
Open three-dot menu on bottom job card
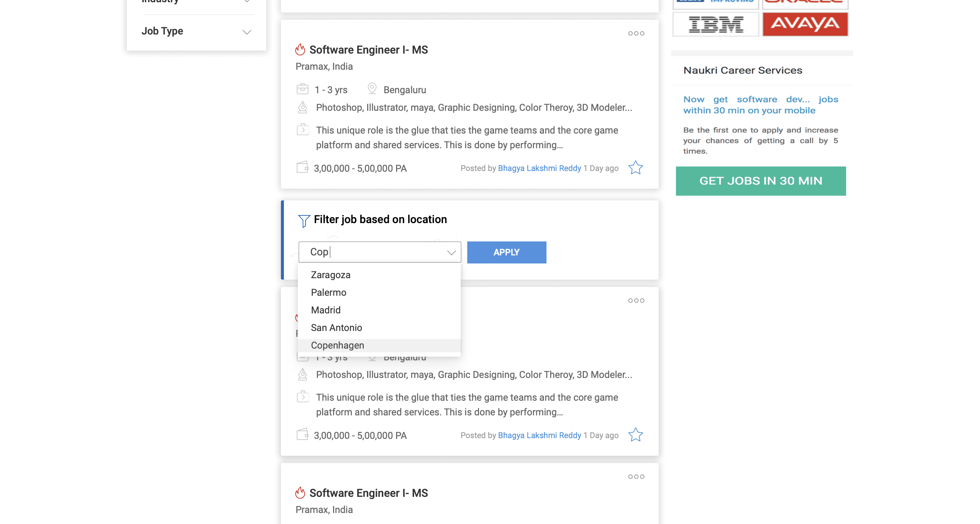coord(636,476)
